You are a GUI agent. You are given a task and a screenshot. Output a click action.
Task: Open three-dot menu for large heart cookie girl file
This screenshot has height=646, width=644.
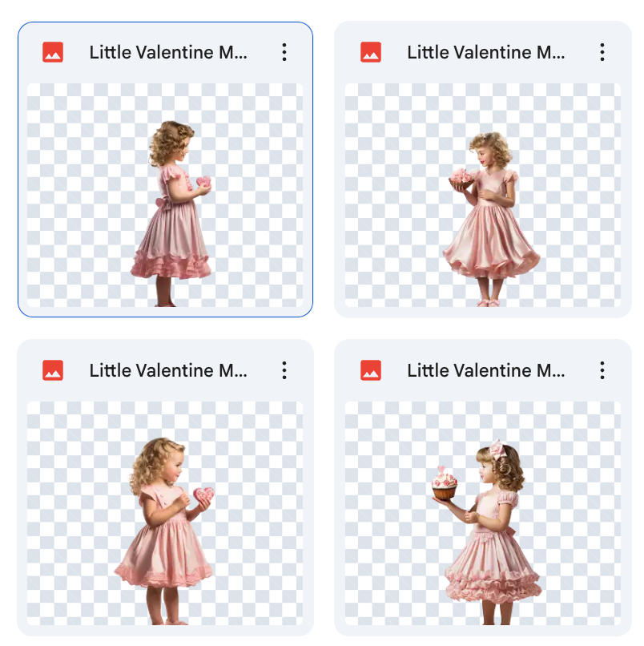284,370
